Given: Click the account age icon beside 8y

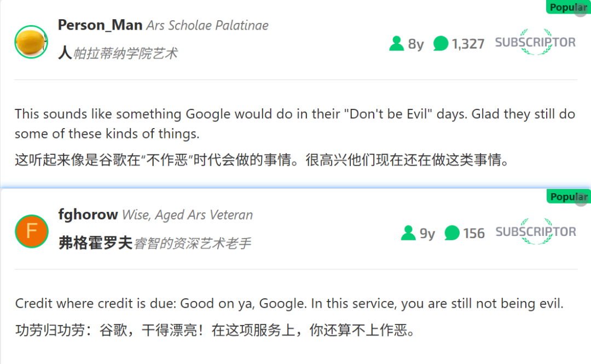Looking at the screenshot, I should (396, 43).
